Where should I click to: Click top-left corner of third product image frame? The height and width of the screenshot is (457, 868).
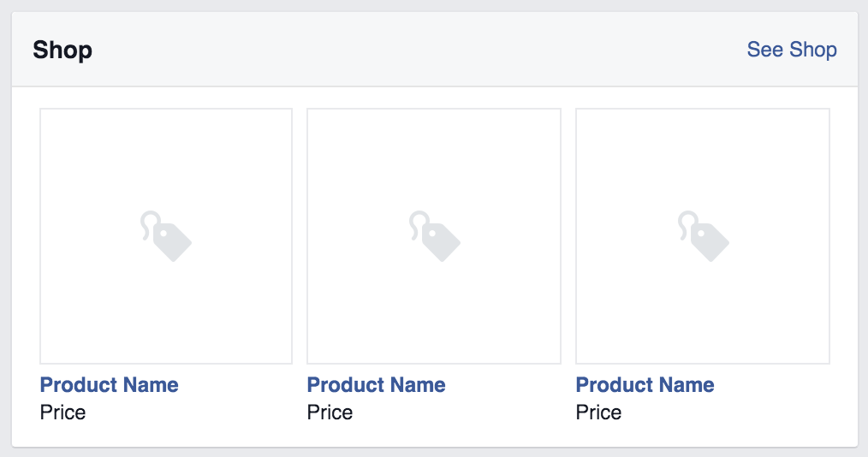click(578, 110)
